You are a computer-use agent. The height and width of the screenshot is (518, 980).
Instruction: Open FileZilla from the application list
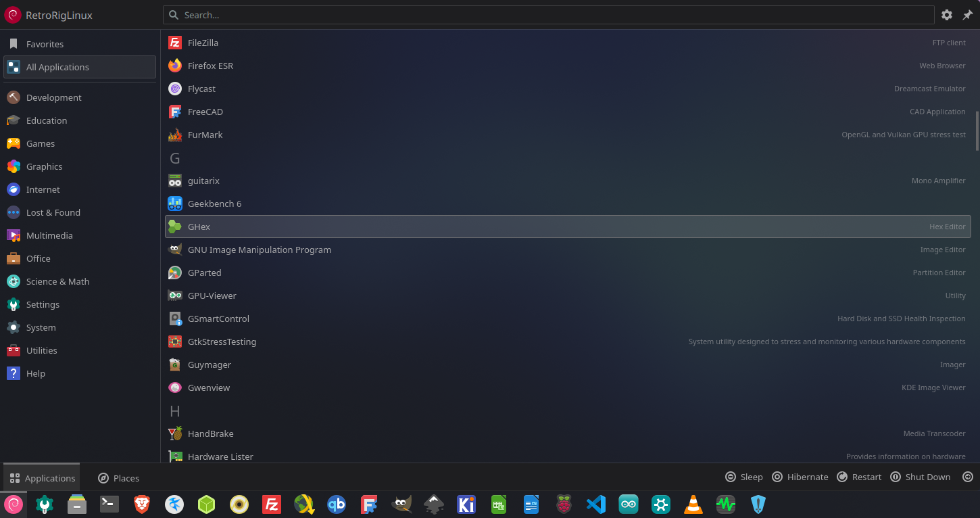(203, 43)
